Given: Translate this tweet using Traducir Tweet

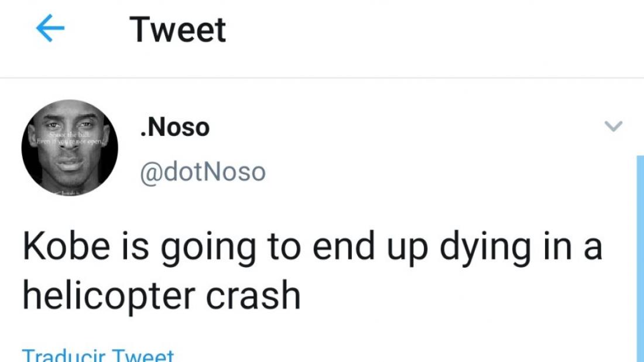Looking at the screenshot, I should 98,355.
